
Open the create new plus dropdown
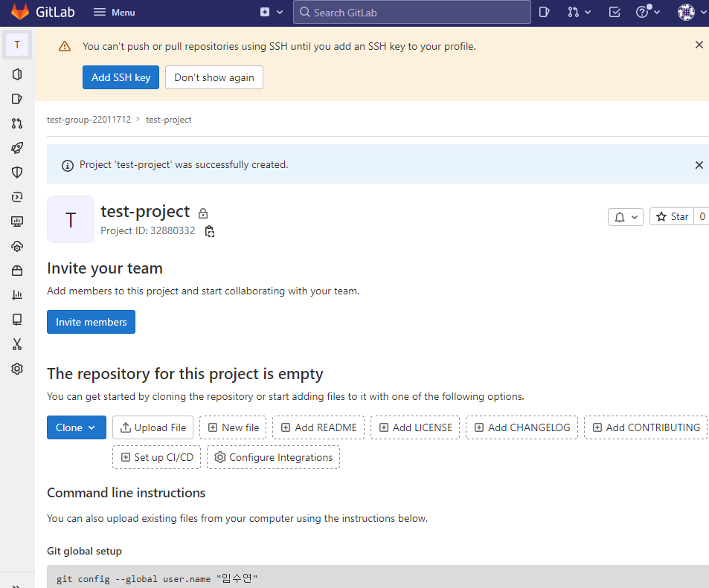(272, 12)
